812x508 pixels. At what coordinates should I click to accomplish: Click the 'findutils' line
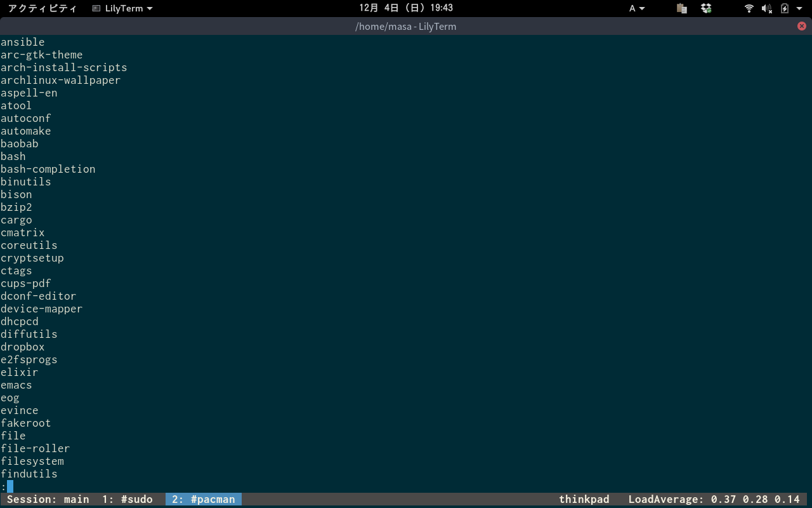pyautogui.click(x=29, y=474)
